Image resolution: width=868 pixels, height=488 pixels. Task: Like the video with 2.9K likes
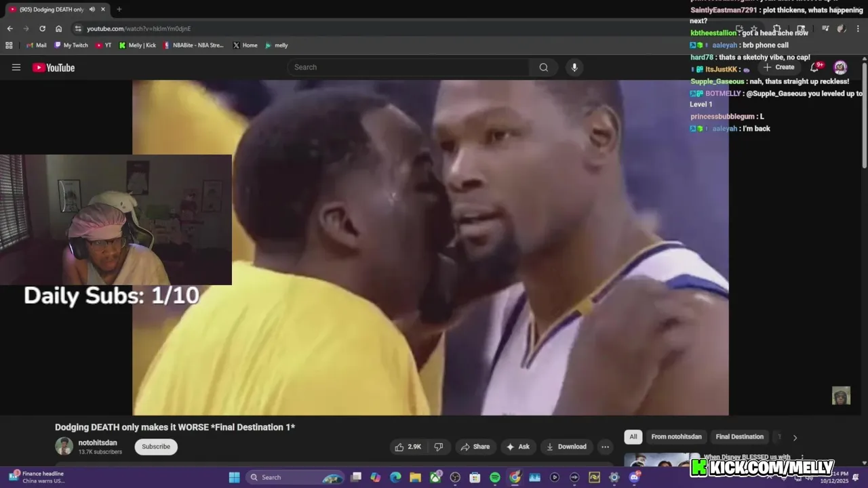pos(408,447)
